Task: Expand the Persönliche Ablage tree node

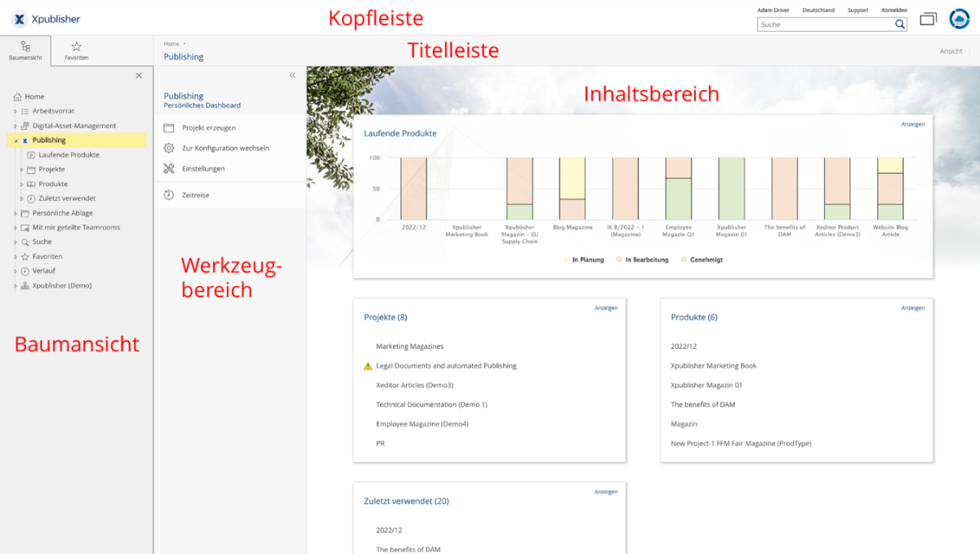Action: (16, 213)
